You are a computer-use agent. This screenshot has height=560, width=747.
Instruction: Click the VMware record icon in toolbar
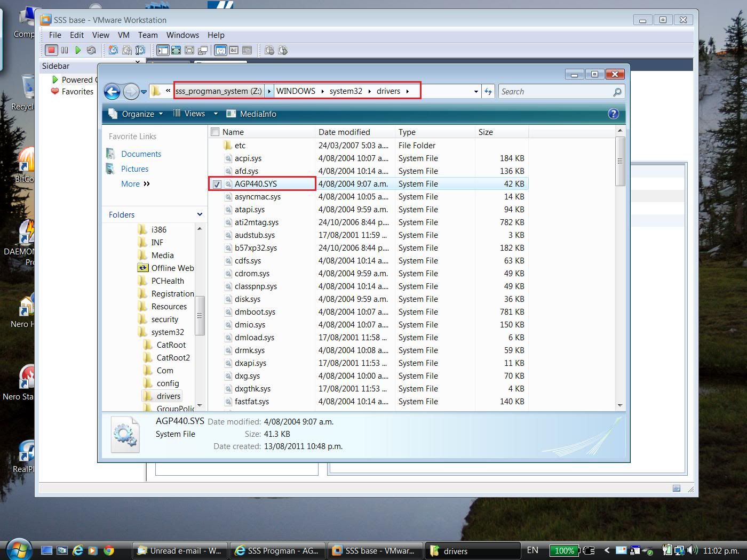(269, 50)
